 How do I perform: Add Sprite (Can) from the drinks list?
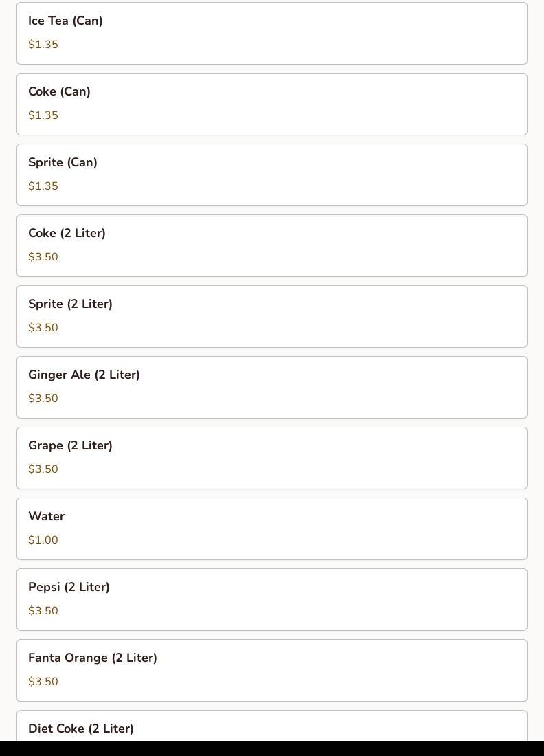tap(271, 175)
